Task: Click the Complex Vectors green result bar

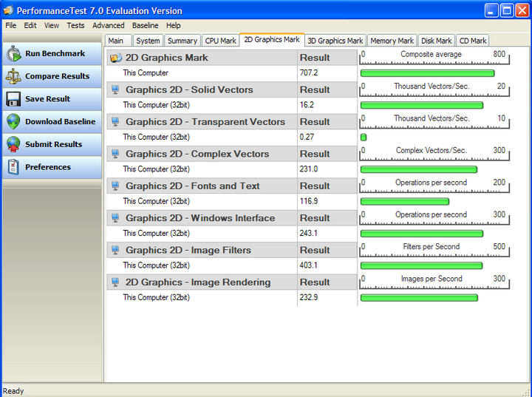Action: pyautogui.click(x=419, y=169)
